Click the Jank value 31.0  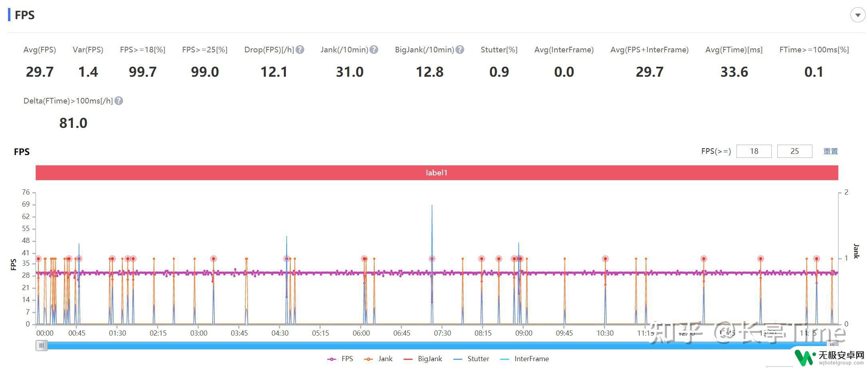(x=349, y=72)
